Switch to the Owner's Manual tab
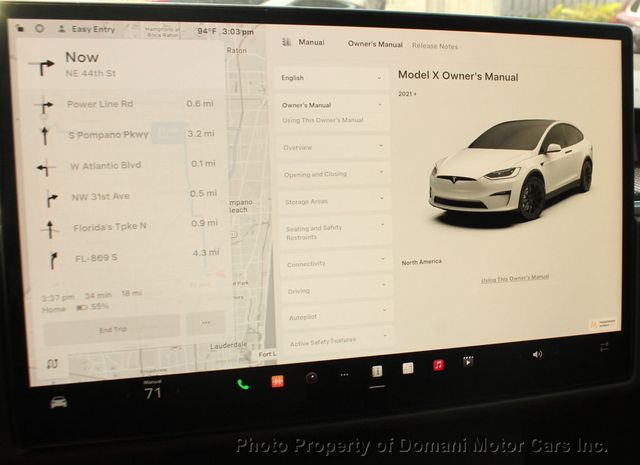The image size is (640, 465). tap(375, 44)
